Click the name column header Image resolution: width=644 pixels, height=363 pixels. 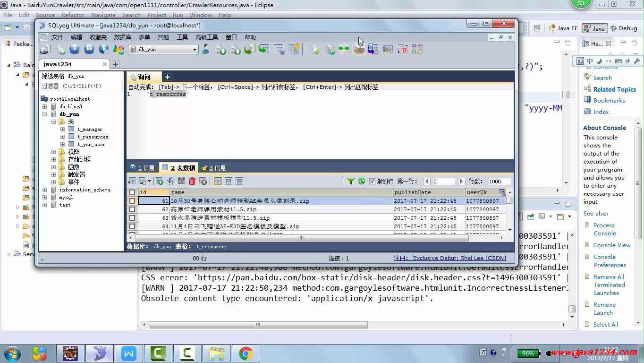coord(281,192)
